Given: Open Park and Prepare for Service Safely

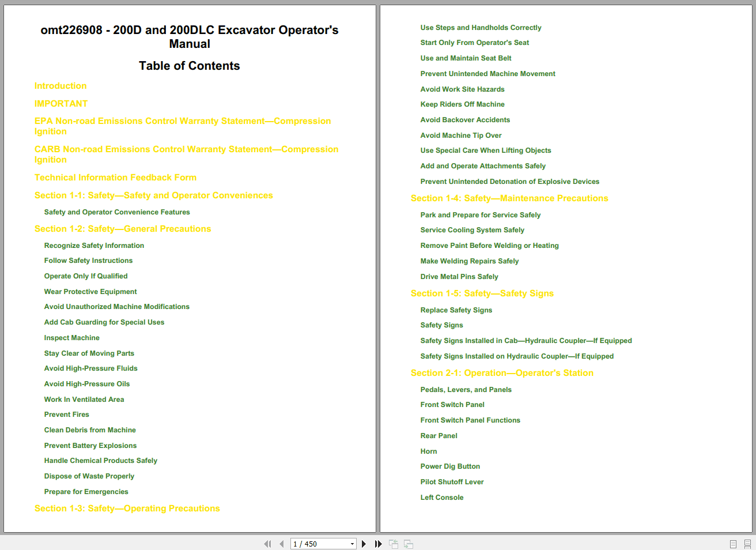Looking at the screenshot, I should [481, 215].
